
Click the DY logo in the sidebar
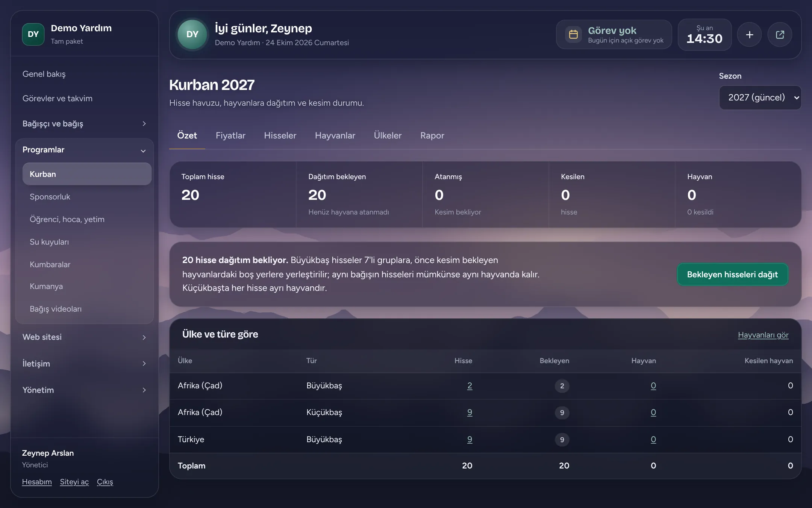click(33, 34)
